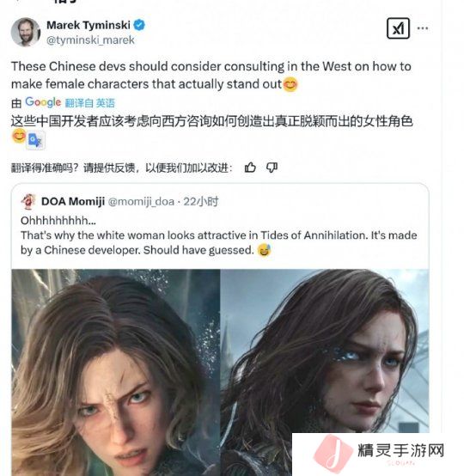Open the quoted tweet text about Tides of Annihilation
The height and width of the screenshot is (476, 464).
pyautogui.click(x=218, y=235)
